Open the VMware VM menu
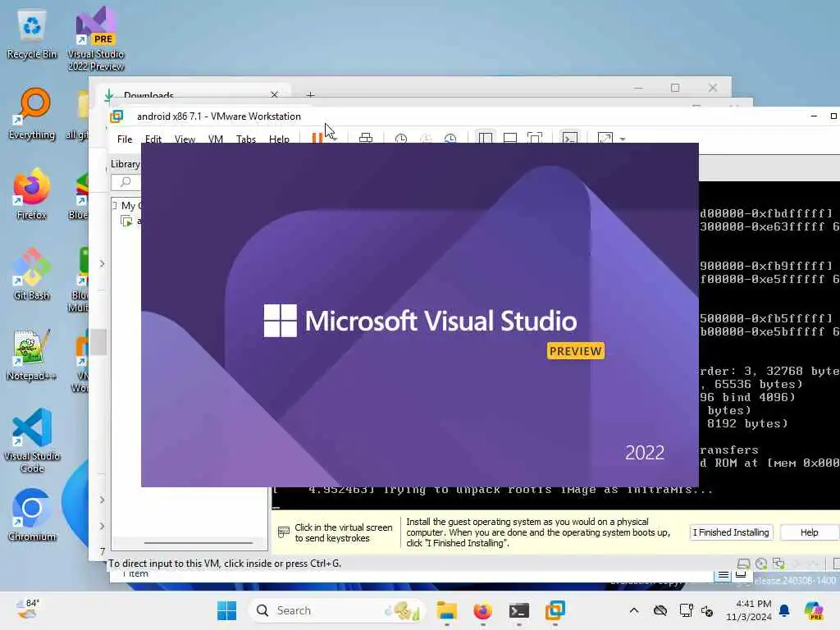 pos(216,139)
